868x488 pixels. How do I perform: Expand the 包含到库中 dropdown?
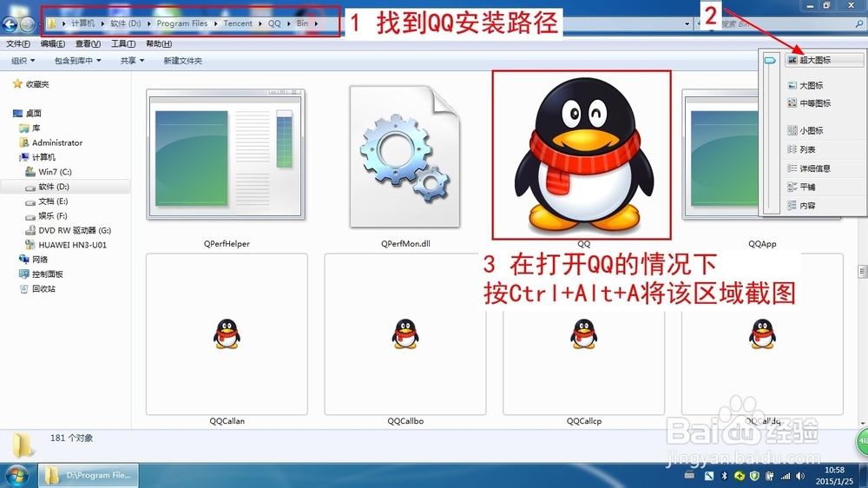coord(77,61)
